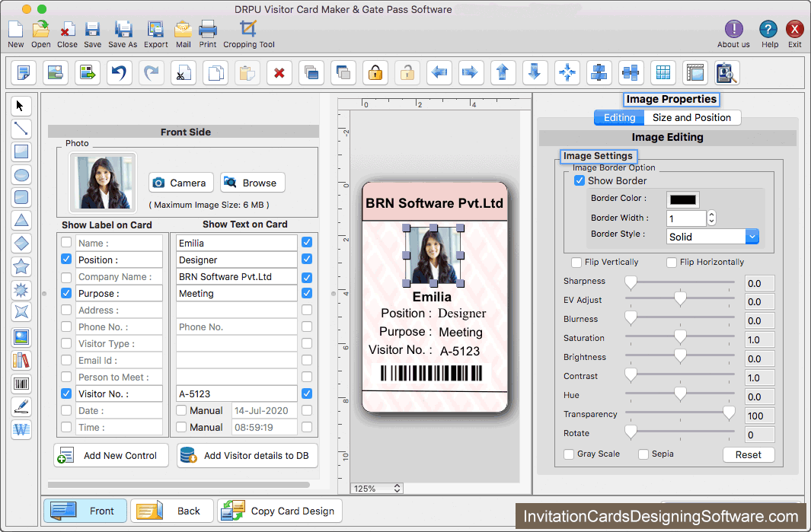Select the arrow pointer tool
The height and width of the screenshot is (532, 811).
coord(21,106)
